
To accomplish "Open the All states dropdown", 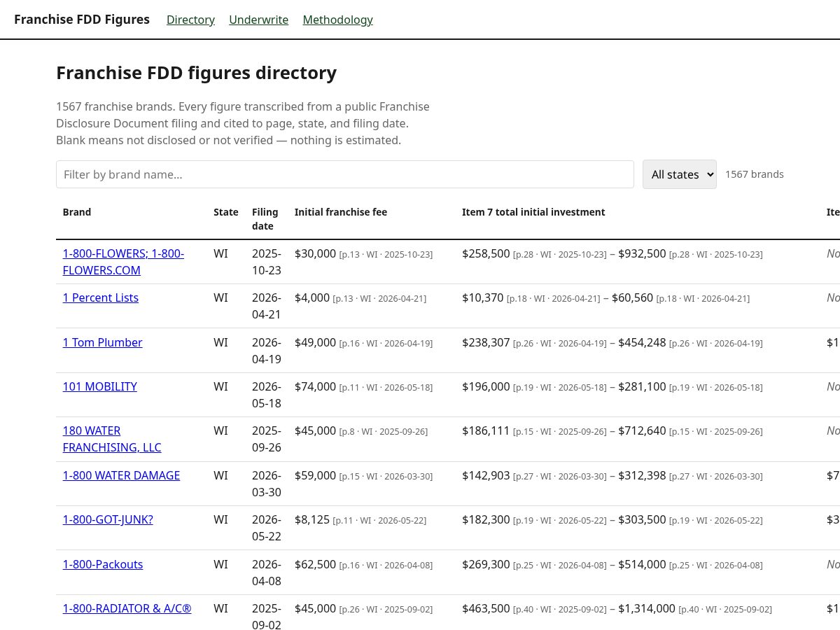I will click(680, 174).
